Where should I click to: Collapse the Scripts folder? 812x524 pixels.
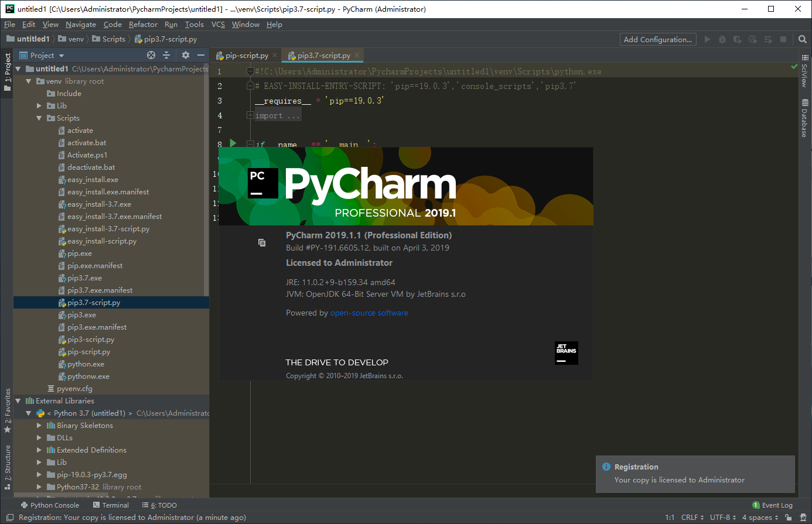[x=39, y=118]
